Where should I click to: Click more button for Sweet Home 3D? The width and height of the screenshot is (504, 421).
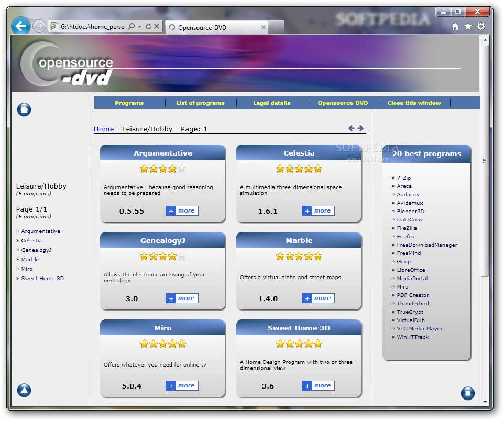click(319, 385)
